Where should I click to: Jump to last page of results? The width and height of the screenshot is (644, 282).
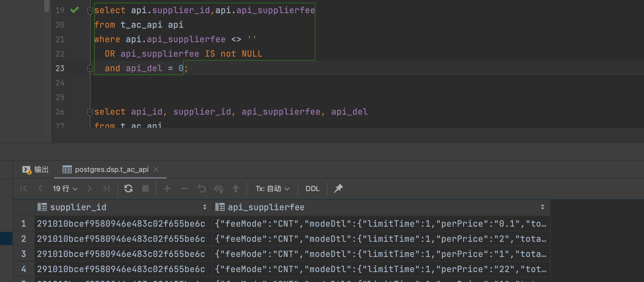[x=106, y=188]
